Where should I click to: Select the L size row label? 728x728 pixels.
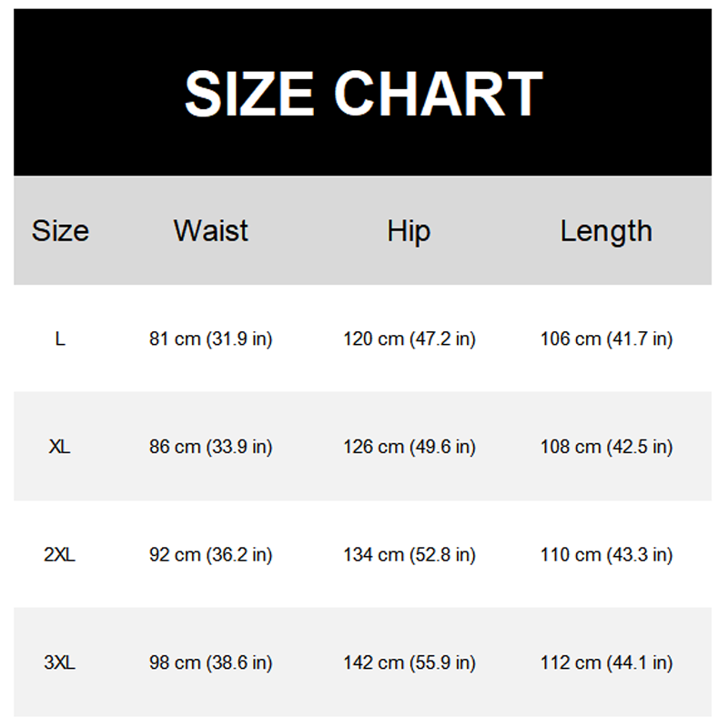[x=60, y=339]
